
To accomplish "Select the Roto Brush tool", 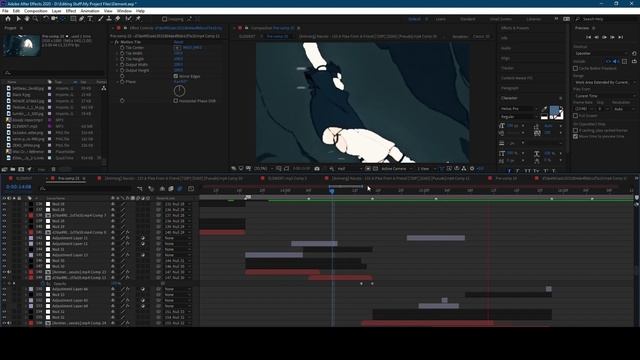I will click(x=129, y=19).
